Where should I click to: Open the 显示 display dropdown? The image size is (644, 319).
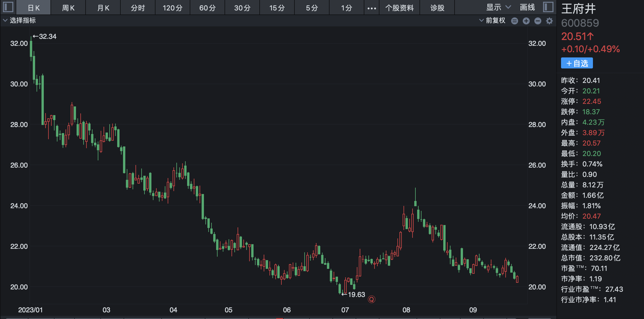tap(498, 7)
